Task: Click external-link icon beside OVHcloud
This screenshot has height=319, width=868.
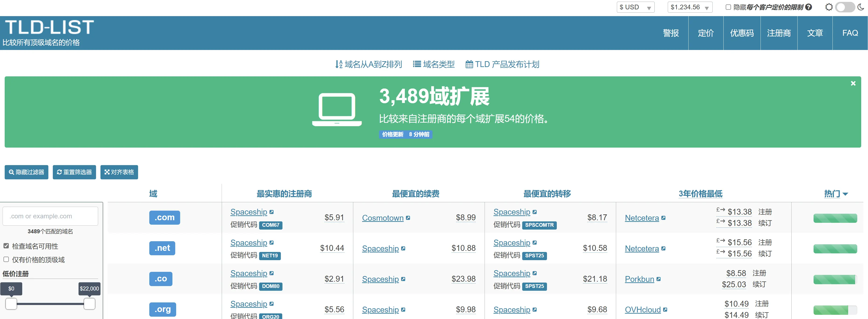Action: (x=665, y=310)
